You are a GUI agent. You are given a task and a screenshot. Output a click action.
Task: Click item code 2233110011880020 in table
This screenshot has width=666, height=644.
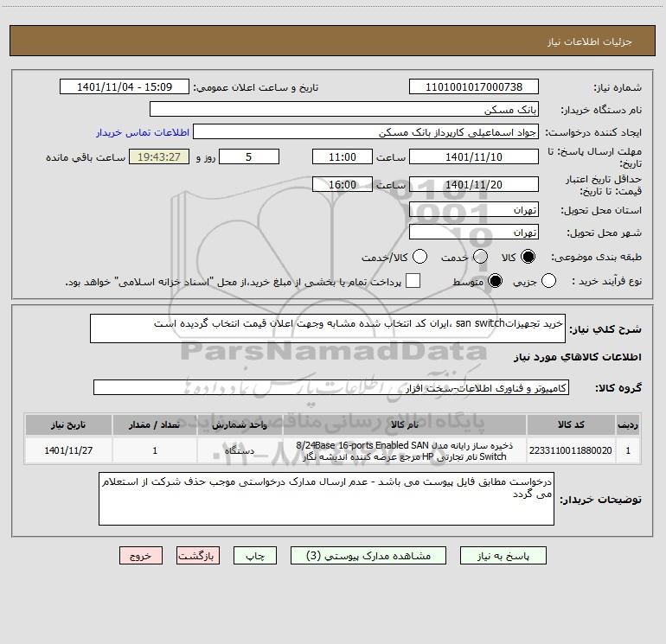tap(571, 450)
